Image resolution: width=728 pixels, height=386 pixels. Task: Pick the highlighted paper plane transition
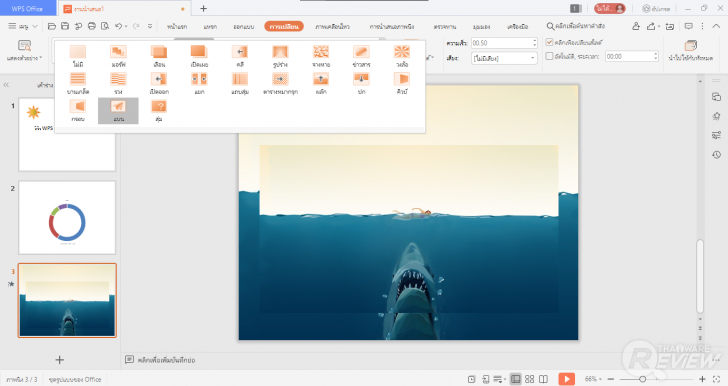click(118, 111)
